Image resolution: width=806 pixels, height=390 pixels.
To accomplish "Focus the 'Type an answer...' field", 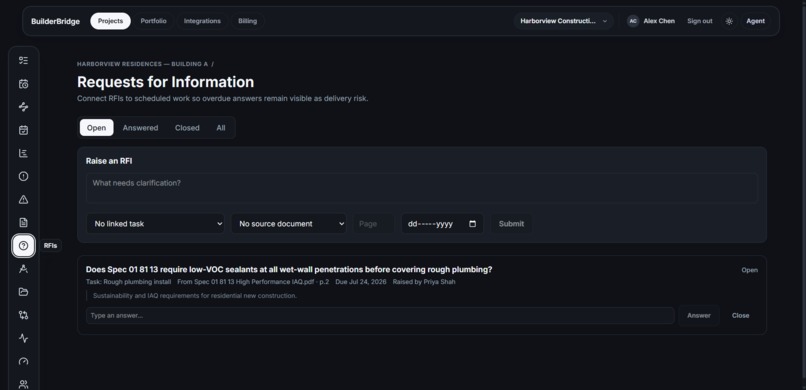I will (x=380, y=315).
